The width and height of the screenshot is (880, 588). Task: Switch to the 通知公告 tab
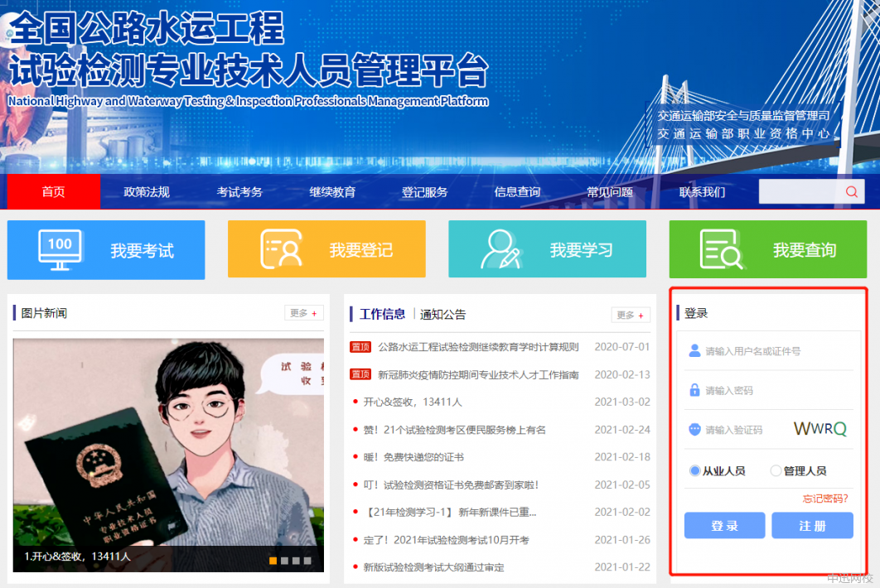point(442,315)
